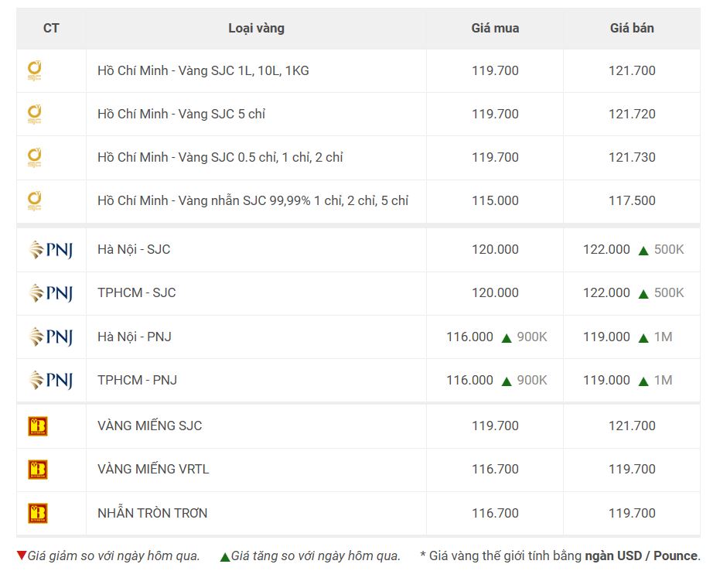The width and height of the screenshot is (713, 588).
Task: Click sell price 121.720 for SJC 5 chỉ
Action: click(632, 114)
